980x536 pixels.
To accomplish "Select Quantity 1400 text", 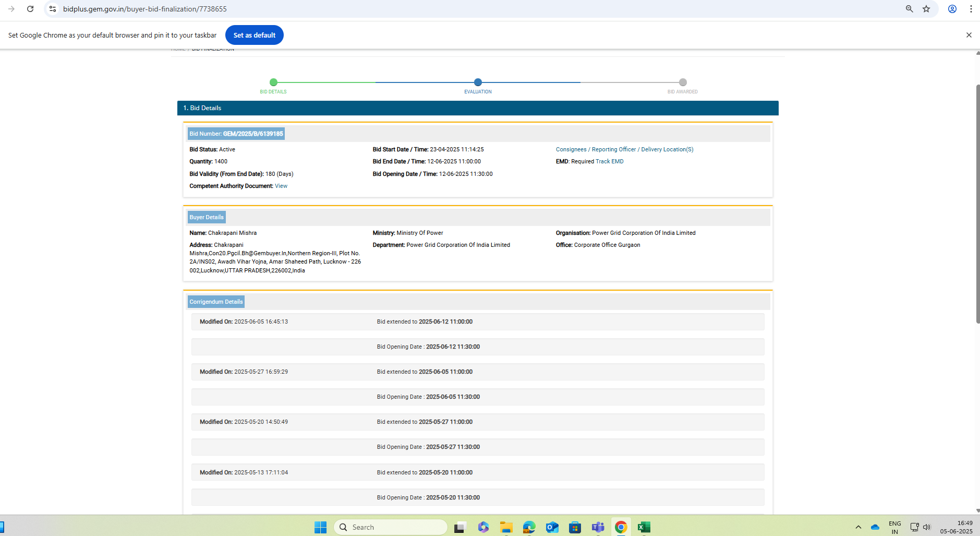I will 208,161.
